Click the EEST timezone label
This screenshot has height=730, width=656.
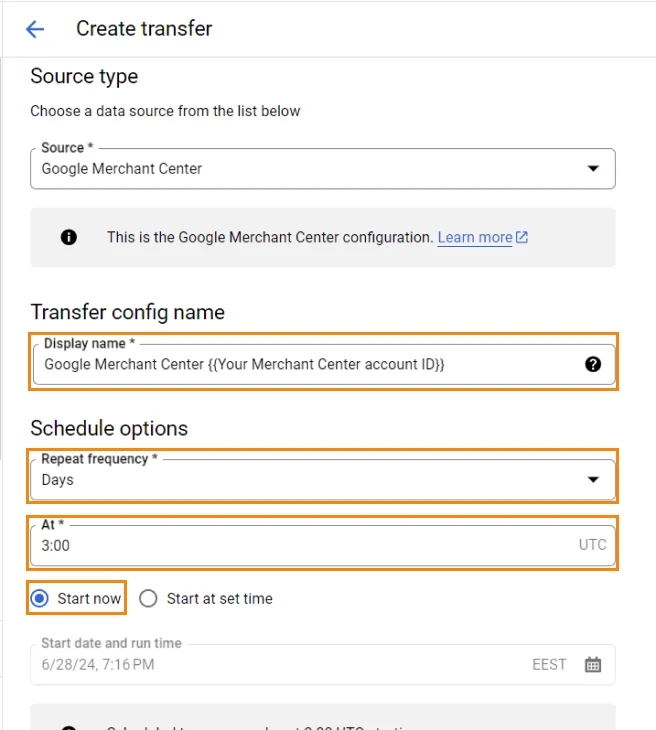tap(549, 664)
